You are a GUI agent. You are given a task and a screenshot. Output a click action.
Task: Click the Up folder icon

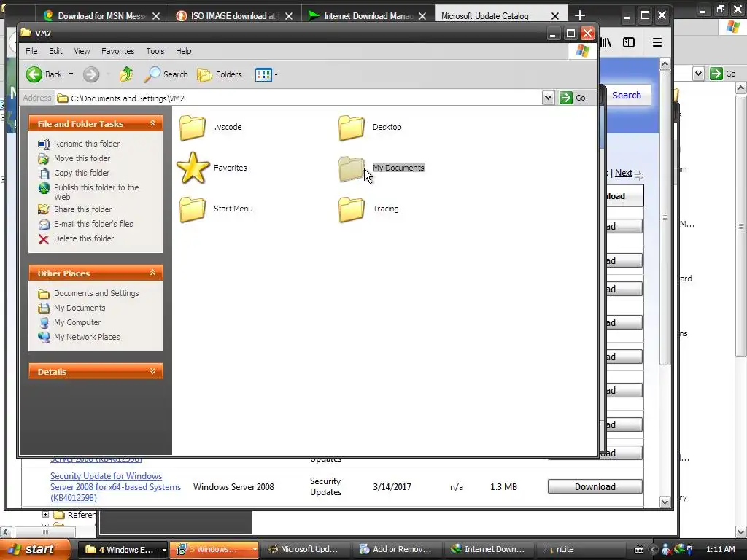coord(126,74)
